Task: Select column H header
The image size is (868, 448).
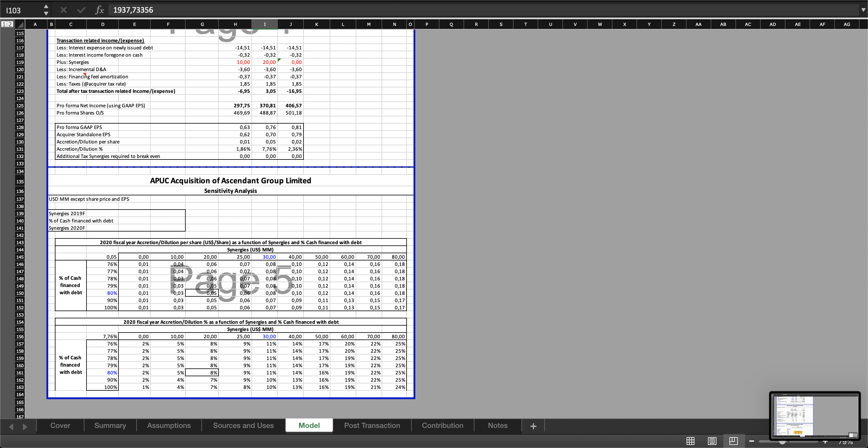Action: 235,24
